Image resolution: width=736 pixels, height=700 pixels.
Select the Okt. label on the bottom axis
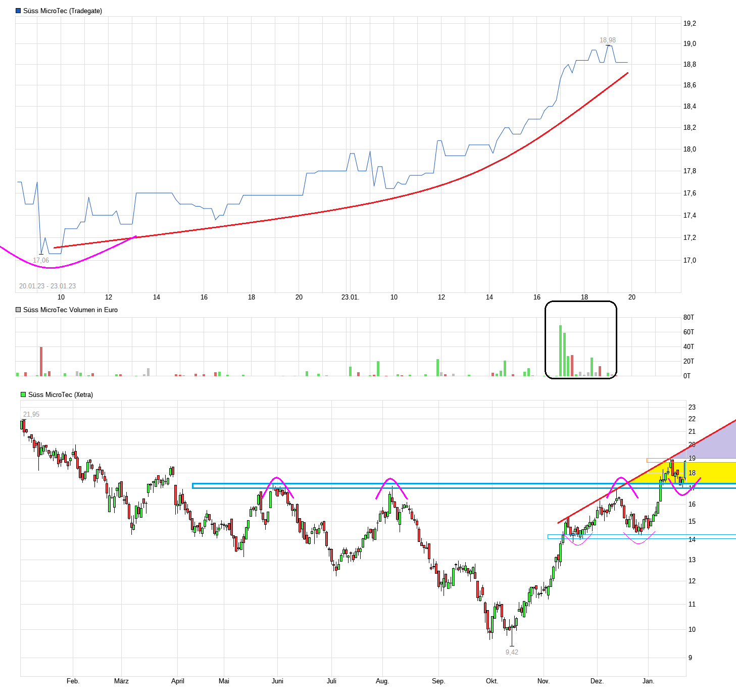click(x=492, y=681)
